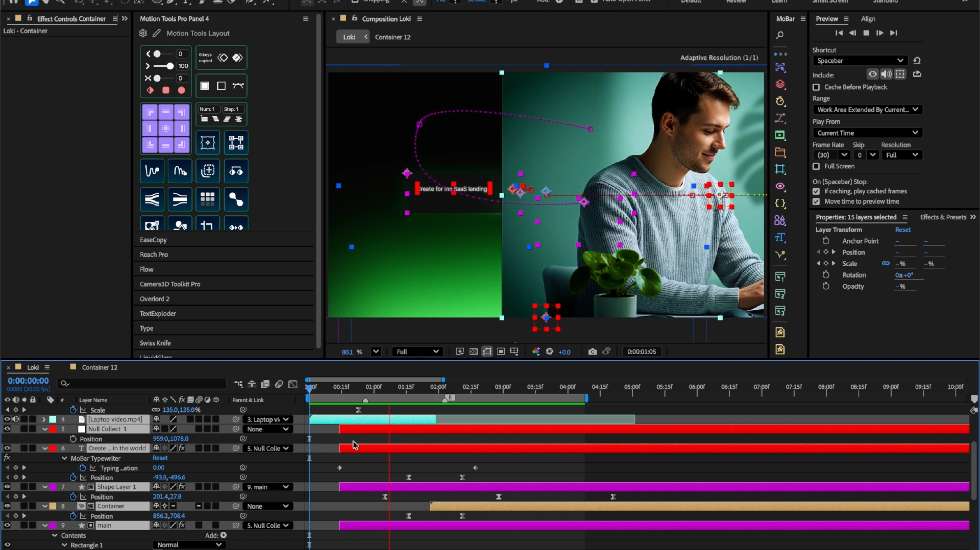Enable the Full Screen checkbox
The width and height of the screenshot is (980, 550).
(x=816, y=167)
